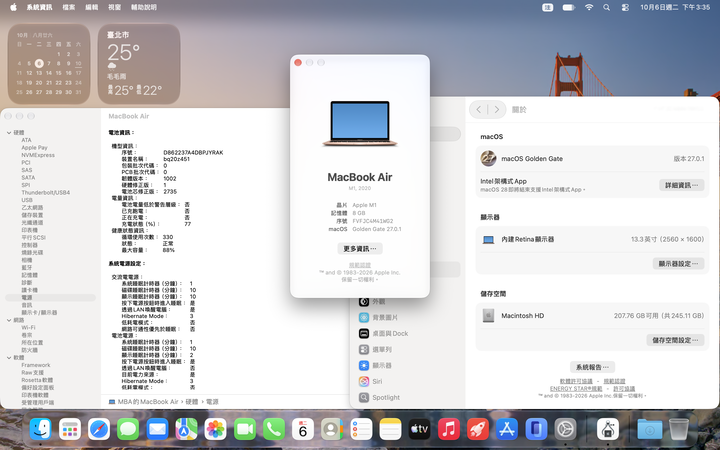Open Finder from the Dock
The width and height of the screenshot is (720, 450).
click(x=40, y=429)
